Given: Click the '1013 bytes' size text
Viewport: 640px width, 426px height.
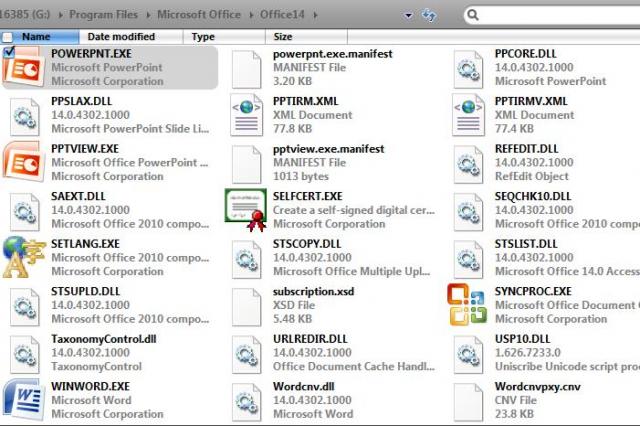Looking at the screenshot, I should coord(301,176).
